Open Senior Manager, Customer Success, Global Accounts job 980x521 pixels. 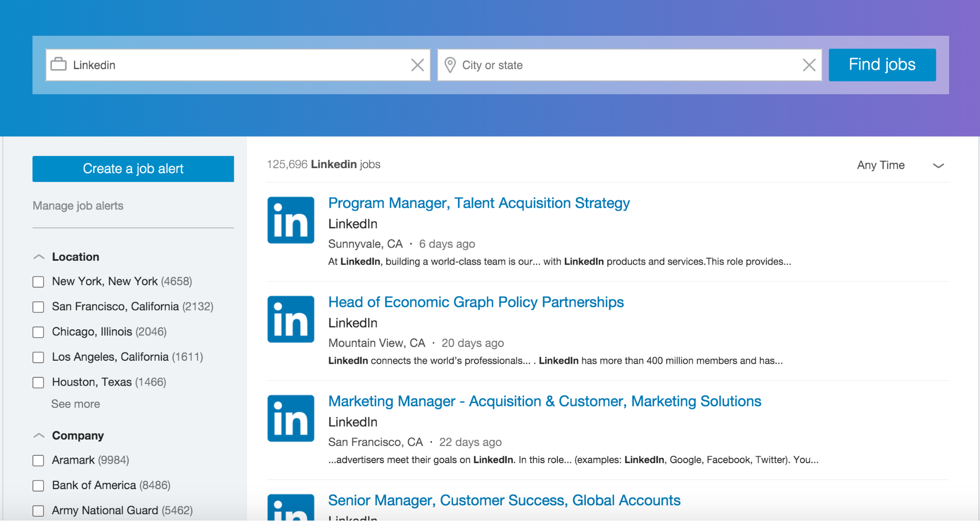click(504, 500)
